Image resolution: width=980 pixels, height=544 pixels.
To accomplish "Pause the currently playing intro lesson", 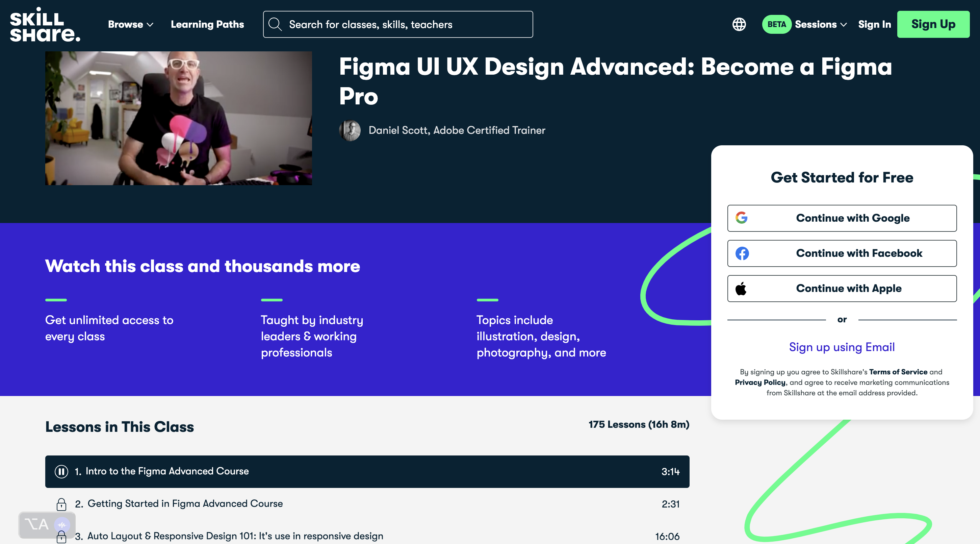I will pos(61,471).
